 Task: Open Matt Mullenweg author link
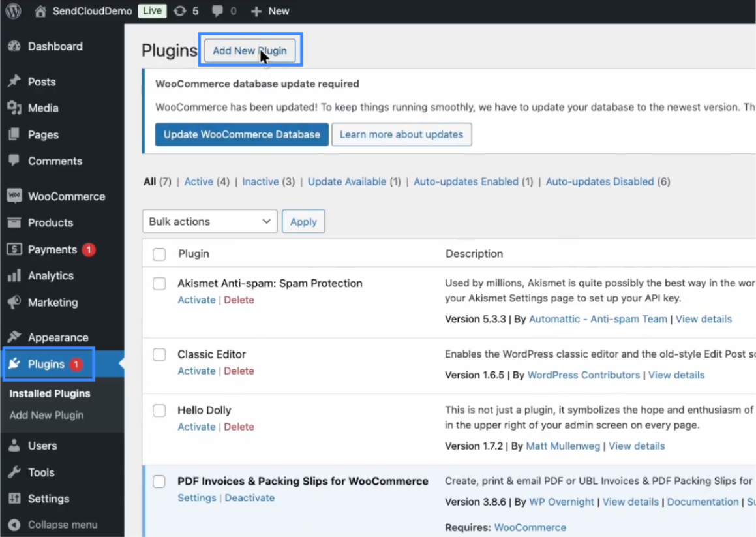(x=563, y=446)
